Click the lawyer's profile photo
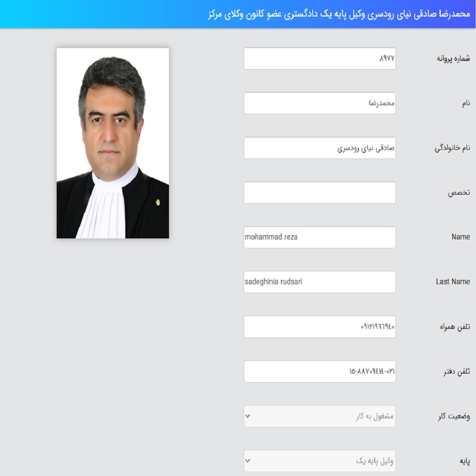476x476 pixels. point(113,143)
